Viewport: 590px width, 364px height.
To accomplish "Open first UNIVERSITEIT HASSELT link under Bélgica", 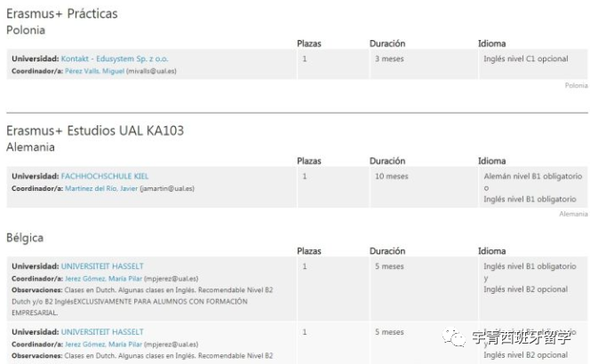I will tap(102, 266).
